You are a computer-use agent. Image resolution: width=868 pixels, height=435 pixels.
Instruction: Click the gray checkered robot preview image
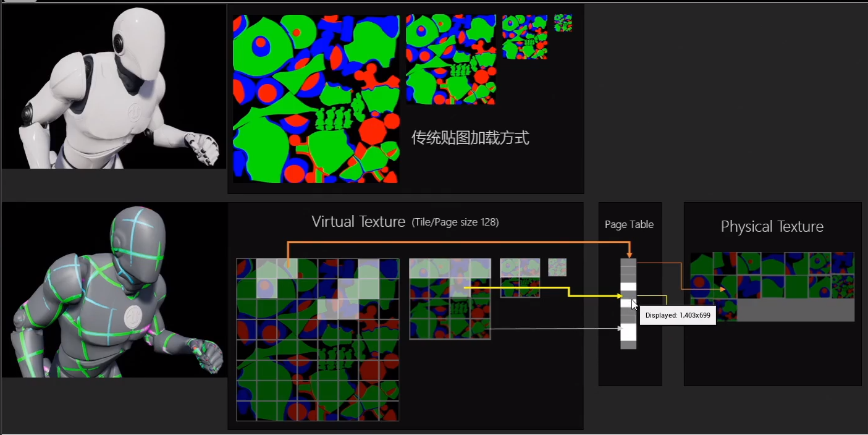pyautogui.click(x=113, y=290)
